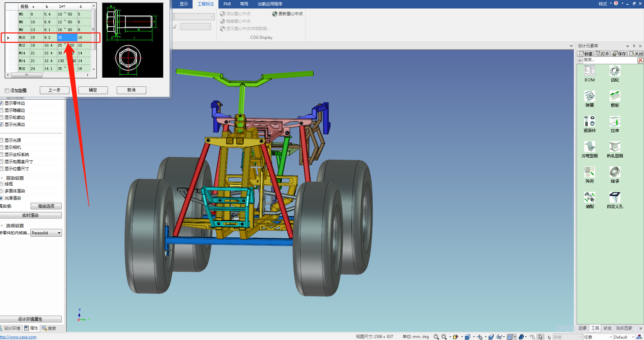Toggle 显示轮廓边 checkbox

[x=1, y=117]
